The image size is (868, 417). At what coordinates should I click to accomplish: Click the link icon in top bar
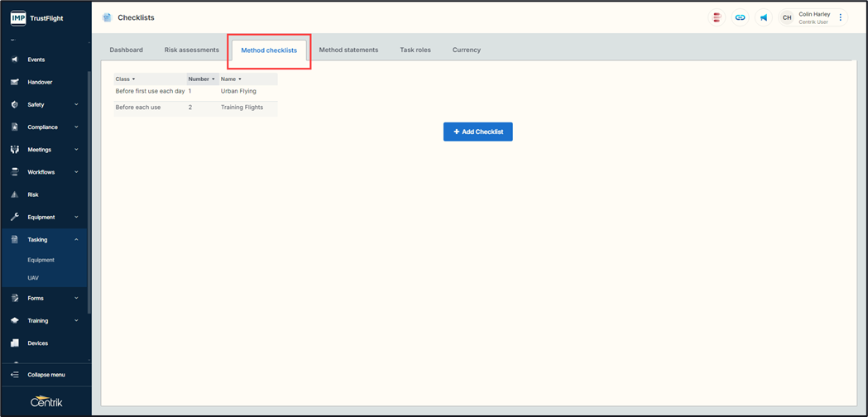(x=740, y=17)
